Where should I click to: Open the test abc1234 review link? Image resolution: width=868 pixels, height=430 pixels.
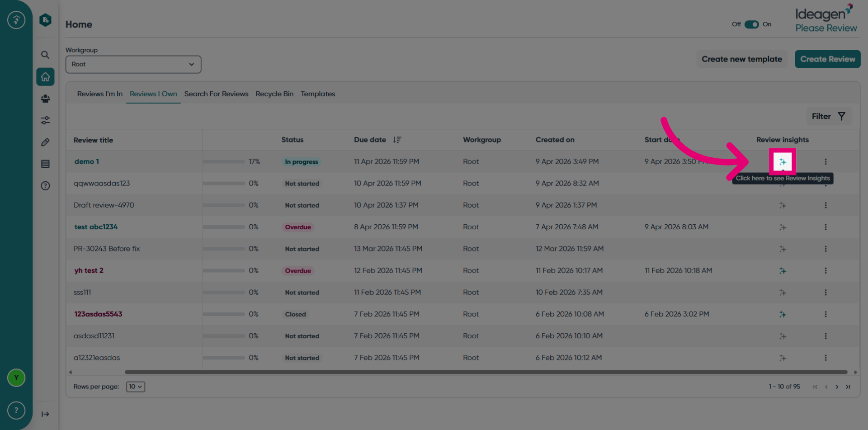pos(96,227)
